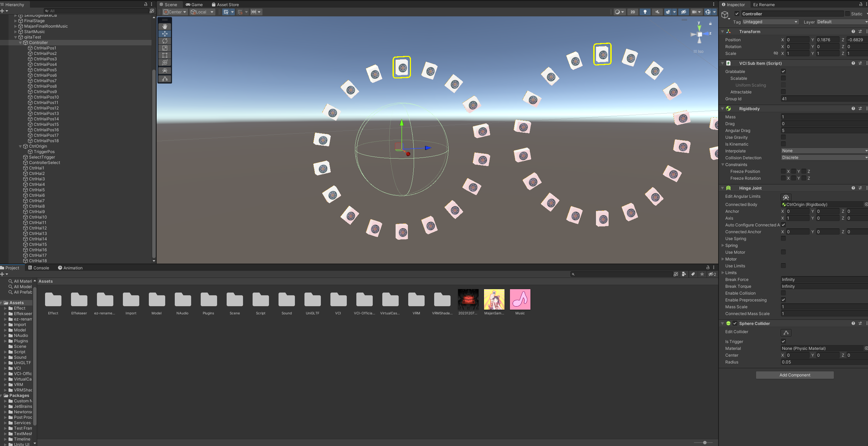Uncheck the Grabbable checkbox

click(783, 71)
